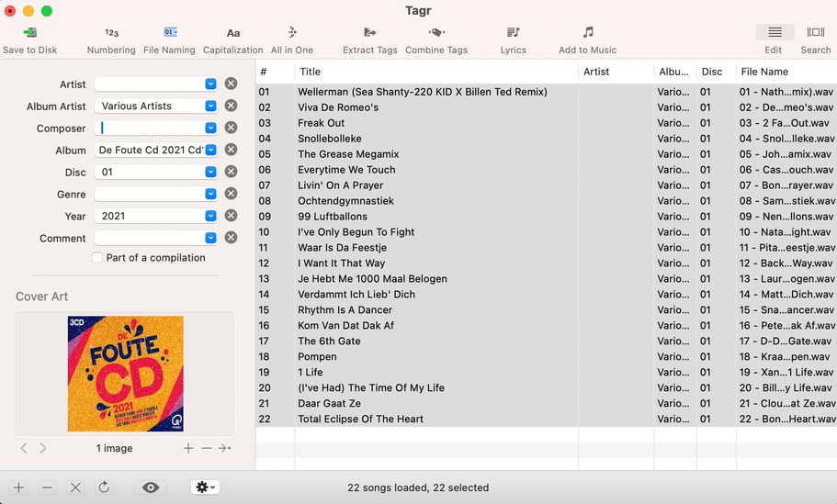Switch to Search view mode
This screenshot has width=837, height=504.
(x=816, y=32)
